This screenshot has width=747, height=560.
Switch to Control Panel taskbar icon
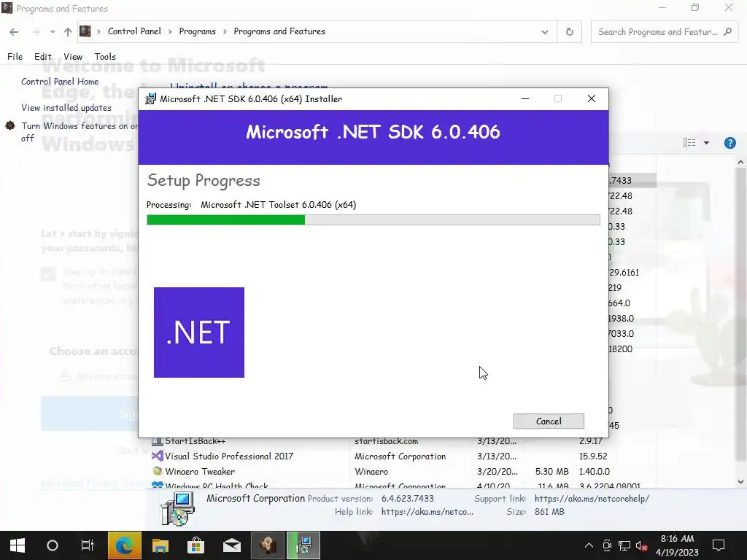267,545
